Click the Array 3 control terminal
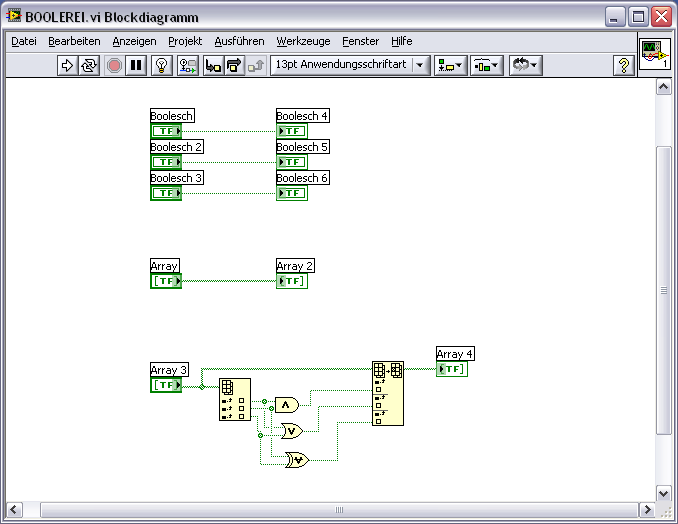 click(166, 385)
